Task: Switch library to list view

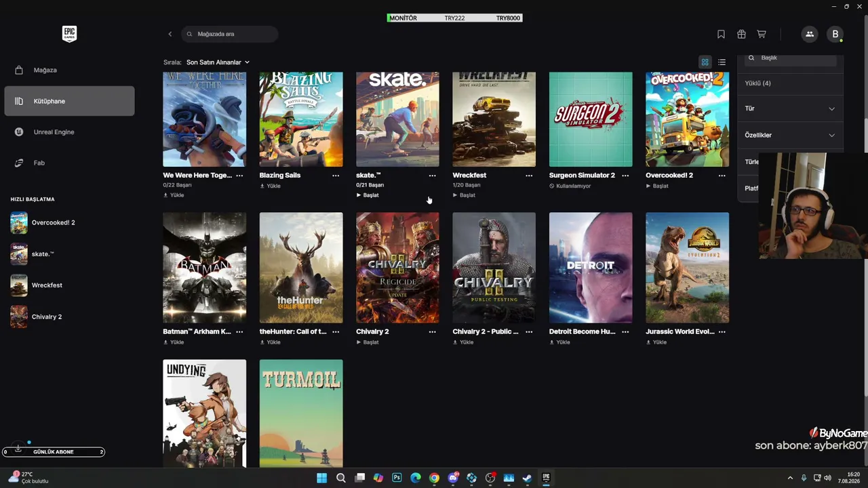Action: pyautogui.click(x=722, y=62)
